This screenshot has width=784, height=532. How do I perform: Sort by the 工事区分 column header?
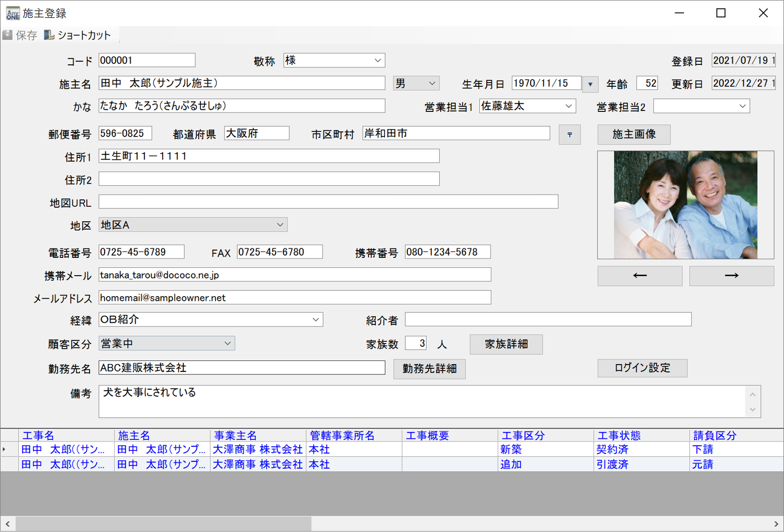[523, 435]
